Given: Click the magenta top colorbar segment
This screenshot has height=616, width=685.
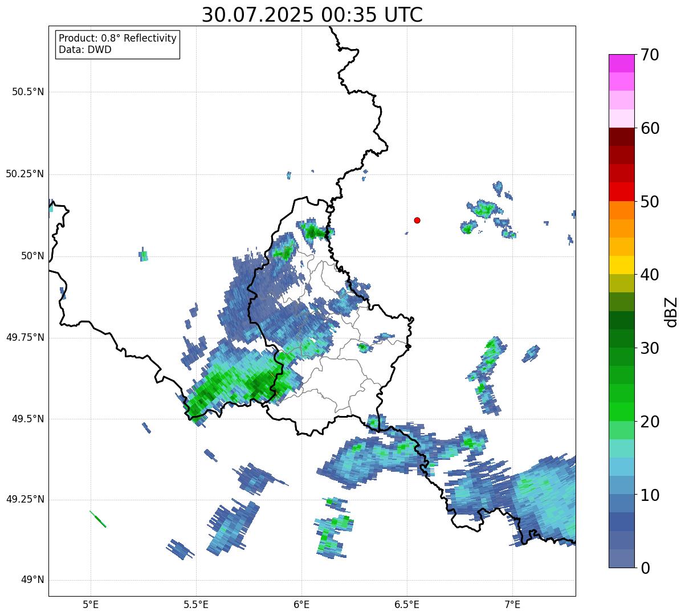Looking at the screenshot, I should point(621,63).
